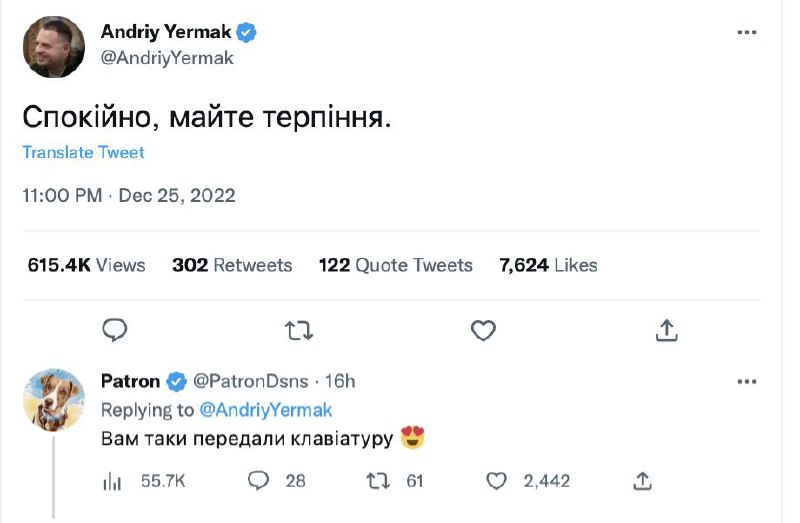The height and width of the screenshot is (523, 800).
Task: View analytics icon on Patron's reply
Action: [112, 481]
